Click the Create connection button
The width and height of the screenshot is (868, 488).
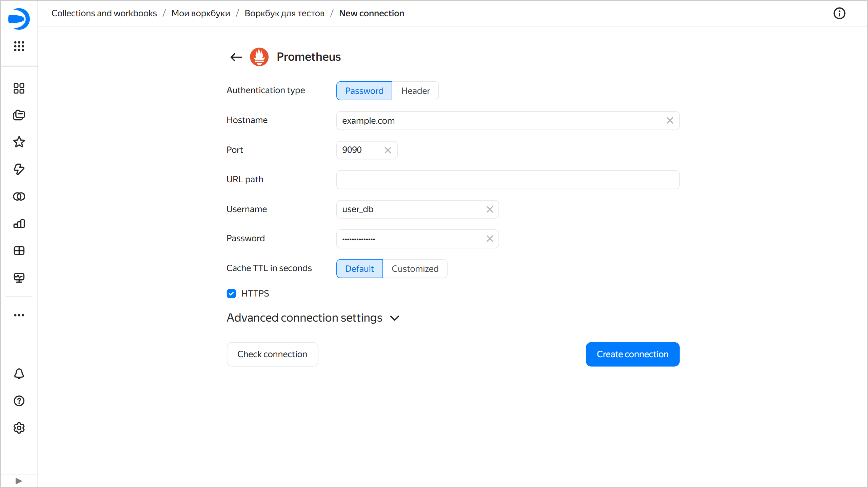(632, 354)
